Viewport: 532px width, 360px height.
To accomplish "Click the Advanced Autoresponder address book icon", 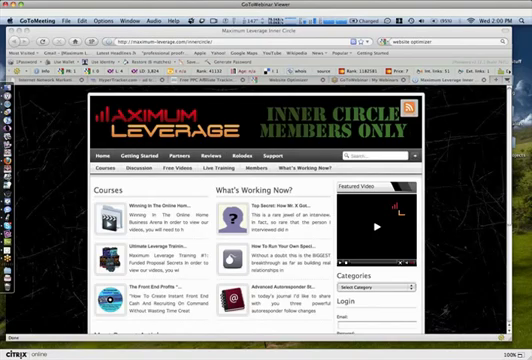I will point(233,300).
